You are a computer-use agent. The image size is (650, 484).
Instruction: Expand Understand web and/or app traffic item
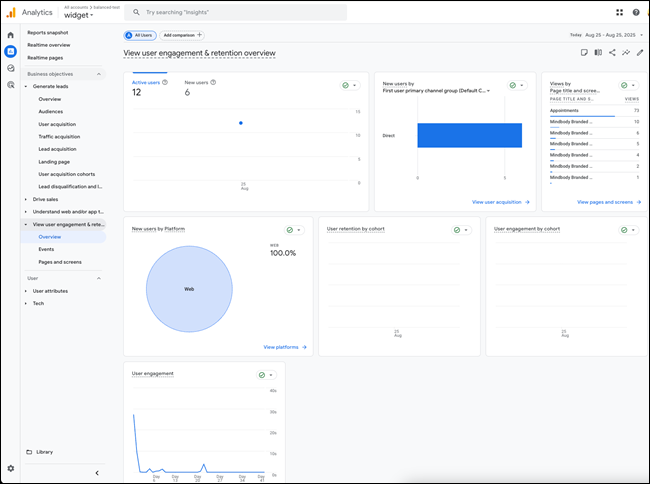26,212
